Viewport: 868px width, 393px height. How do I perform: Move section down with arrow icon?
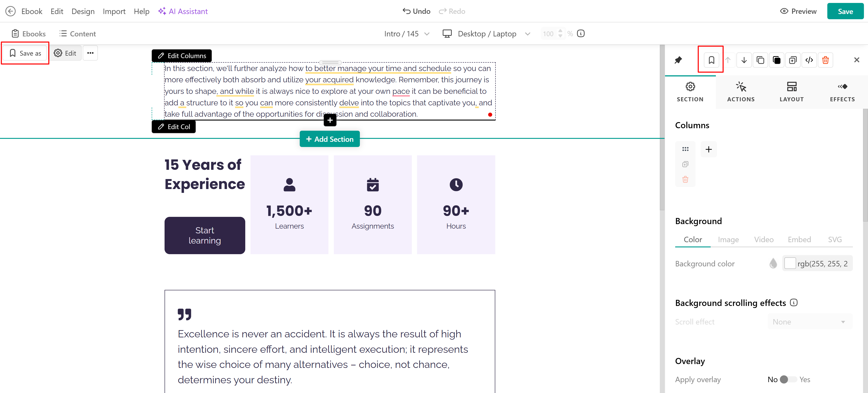(744, 60)
